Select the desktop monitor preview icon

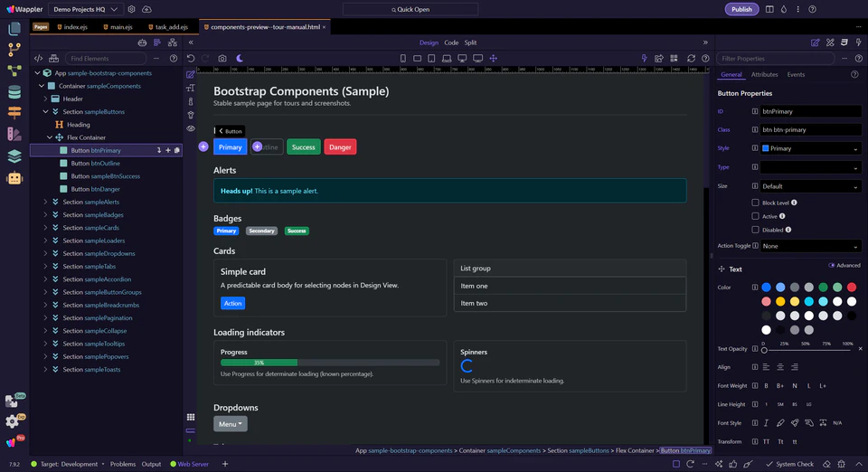coord(462,58)
